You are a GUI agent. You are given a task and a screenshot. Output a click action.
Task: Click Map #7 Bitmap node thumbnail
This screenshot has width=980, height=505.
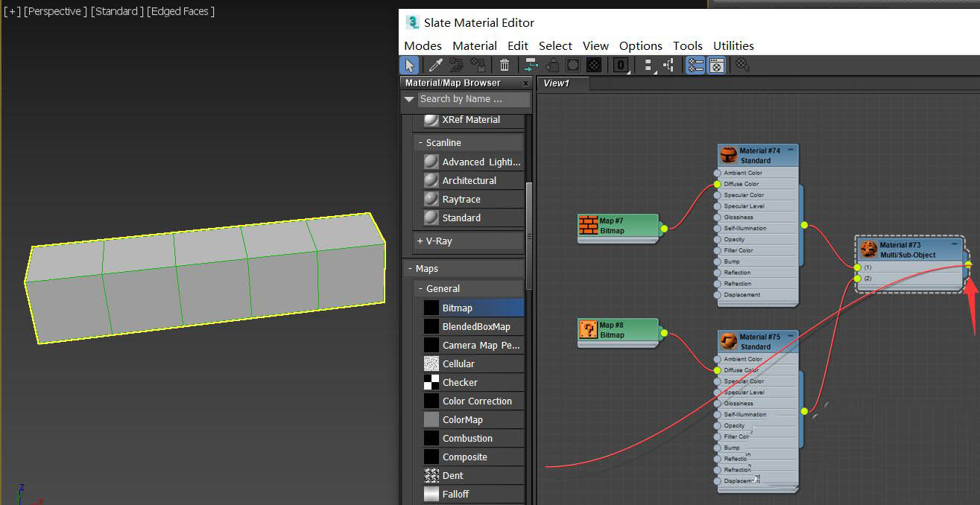point(589,226)
